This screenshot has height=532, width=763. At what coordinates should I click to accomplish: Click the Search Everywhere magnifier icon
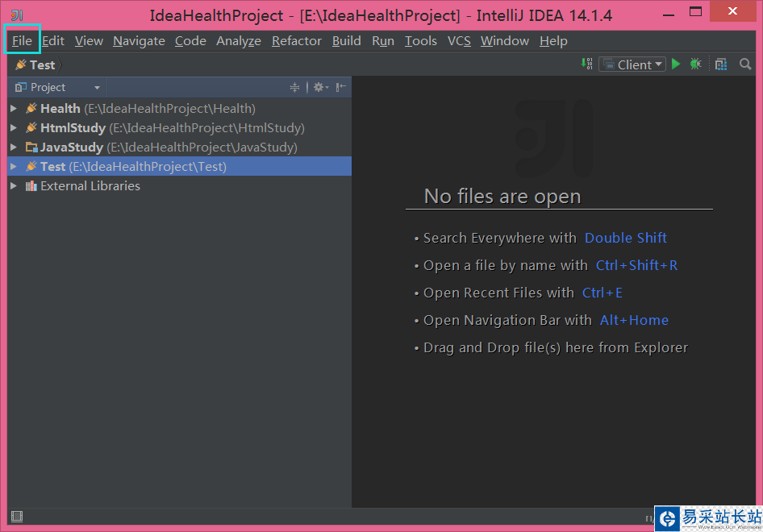tap(745, 64)
